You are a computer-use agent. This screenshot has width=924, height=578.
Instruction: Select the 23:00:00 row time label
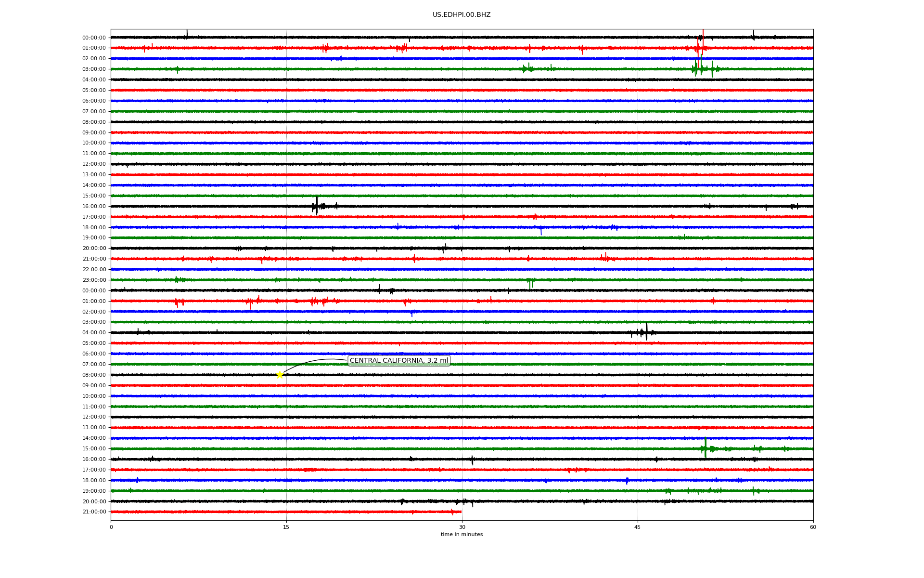coord(94,280)
